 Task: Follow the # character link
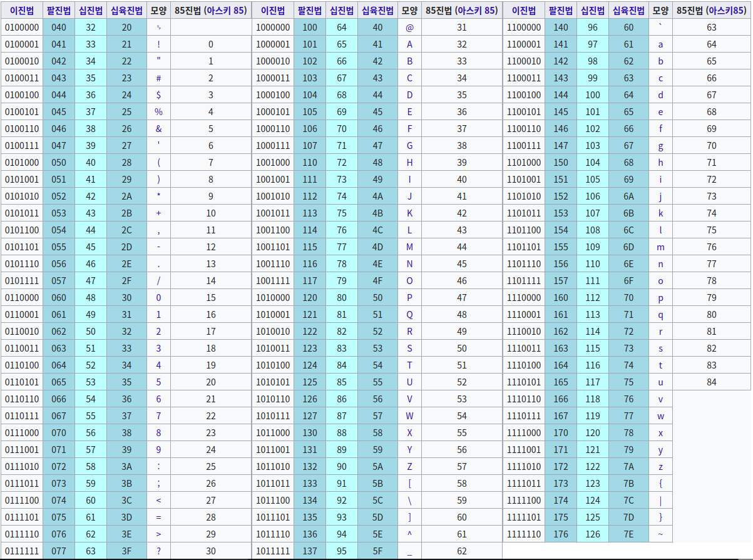coord(159,78)
